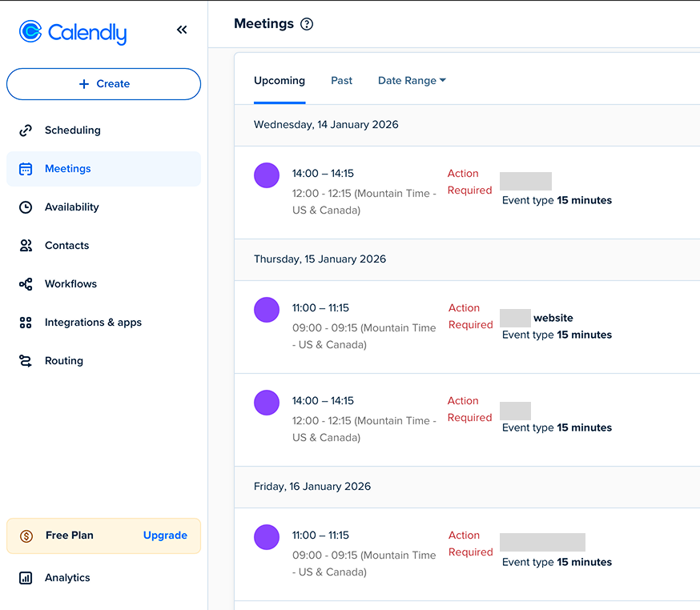Click Event type 15 minutes on Wednesday meeting
The width and height of the screenshot is (700, 610).
557,200
